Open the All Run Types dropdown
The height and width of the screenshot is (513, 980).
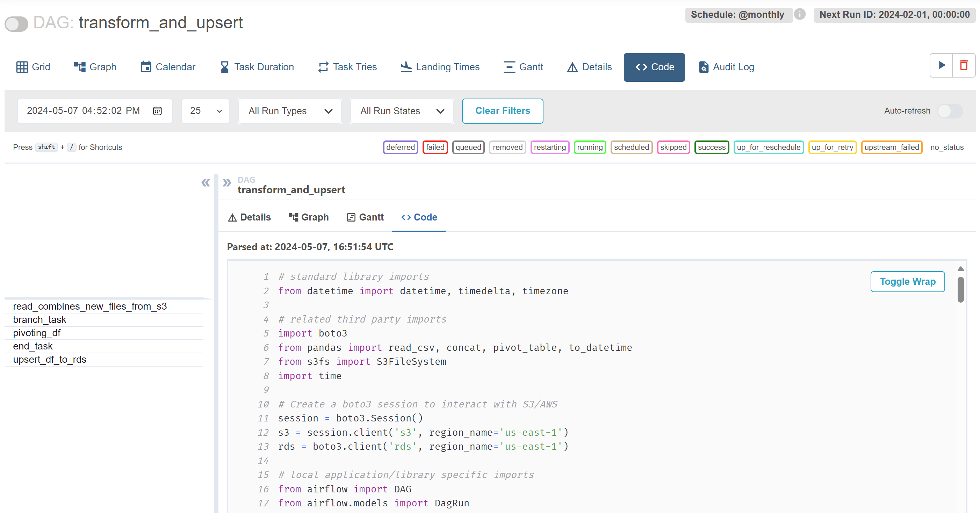289,111
